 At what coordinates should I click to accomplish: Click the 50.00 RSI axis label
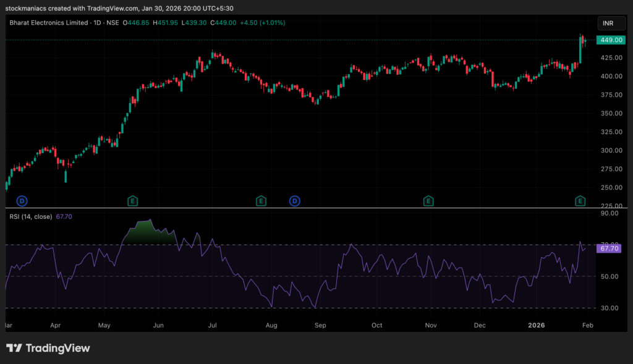coord(610,276)
